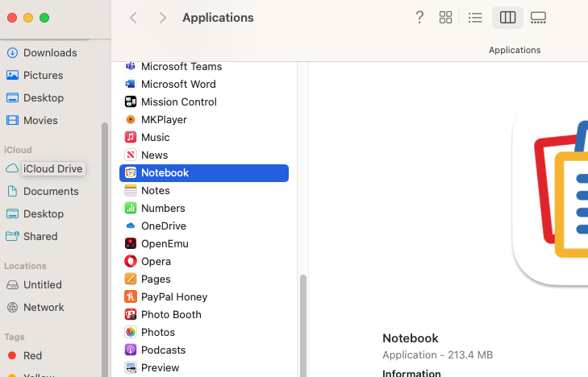The image size is (588, 377).
Task: Click the Numbers app icon
Action: 131,208
